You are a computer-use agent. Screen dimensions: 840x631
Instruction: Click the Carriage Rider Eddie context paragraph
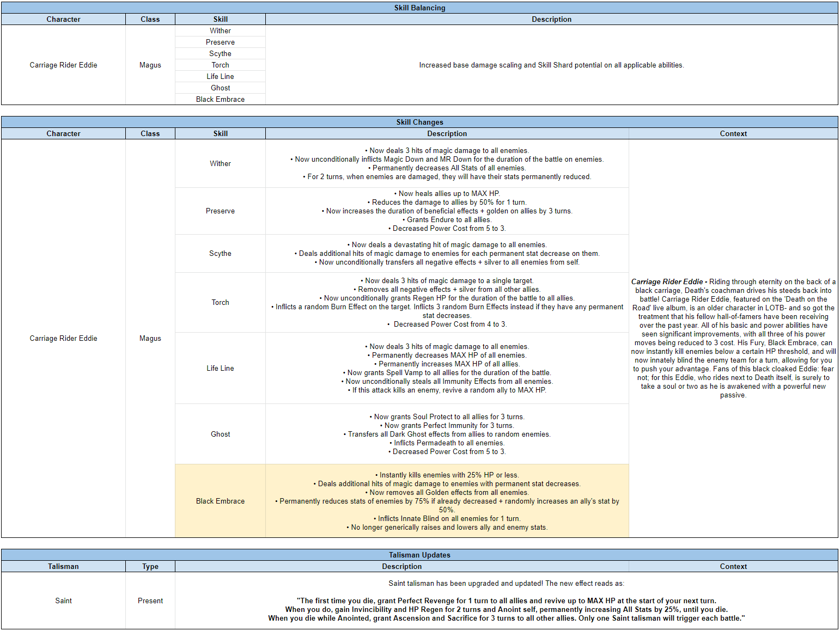(x=733, y=338)
